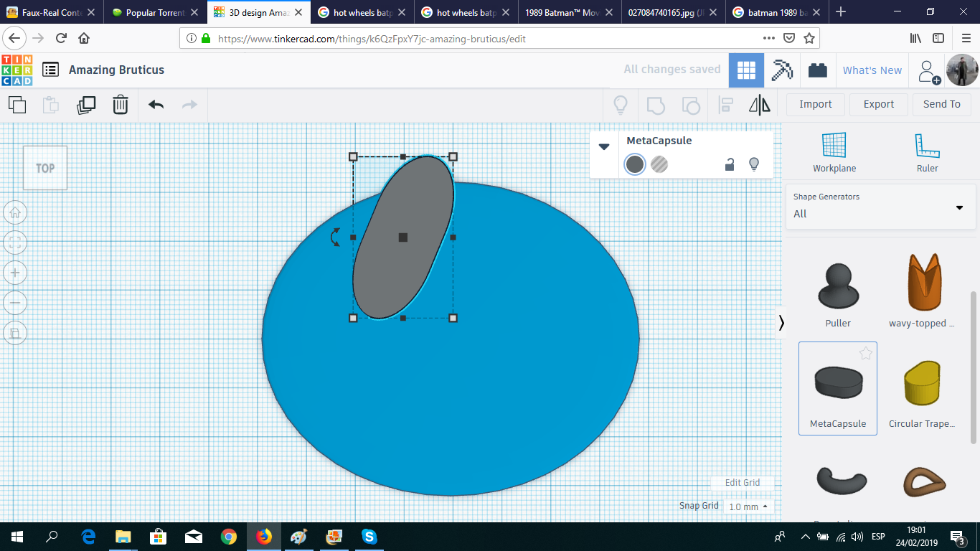Screen dimensions: 980x551
Task: Delete the shape using the trash icon
Action: point(120,105)
